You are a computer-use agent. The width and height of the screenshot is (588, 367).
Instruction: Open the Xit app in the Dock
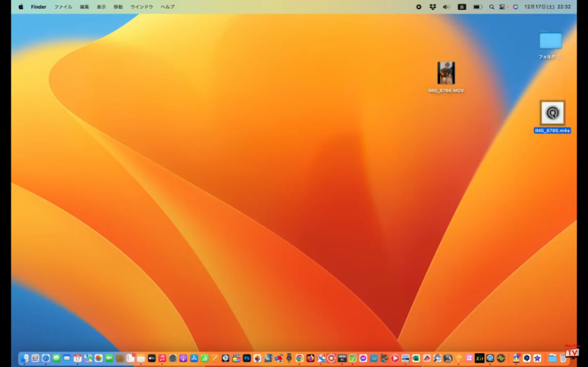coord(479,358)
